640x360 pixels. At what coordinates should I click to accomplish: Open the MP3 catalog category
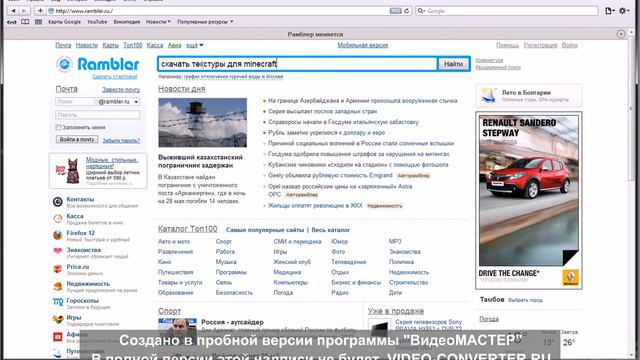coord(395,242)
